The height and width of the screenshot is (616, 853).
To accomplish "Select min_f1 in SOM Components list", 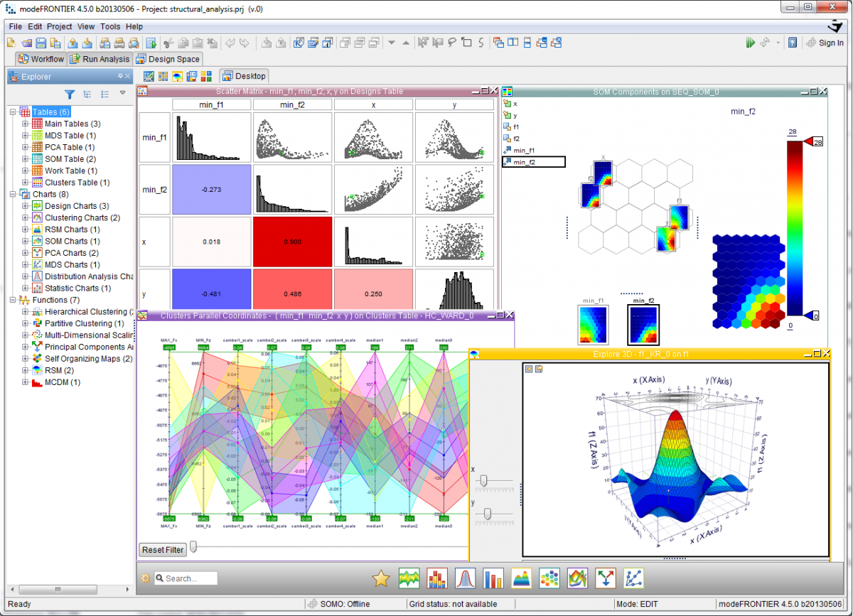I will pos(524,151).
